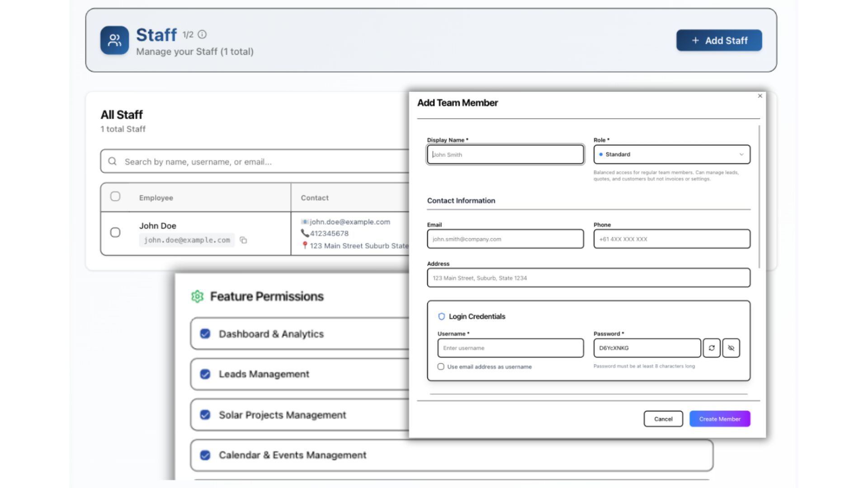This screenshot has height=488, width=868.
Task: Click the Phone input field
Action: pos(672,239)
